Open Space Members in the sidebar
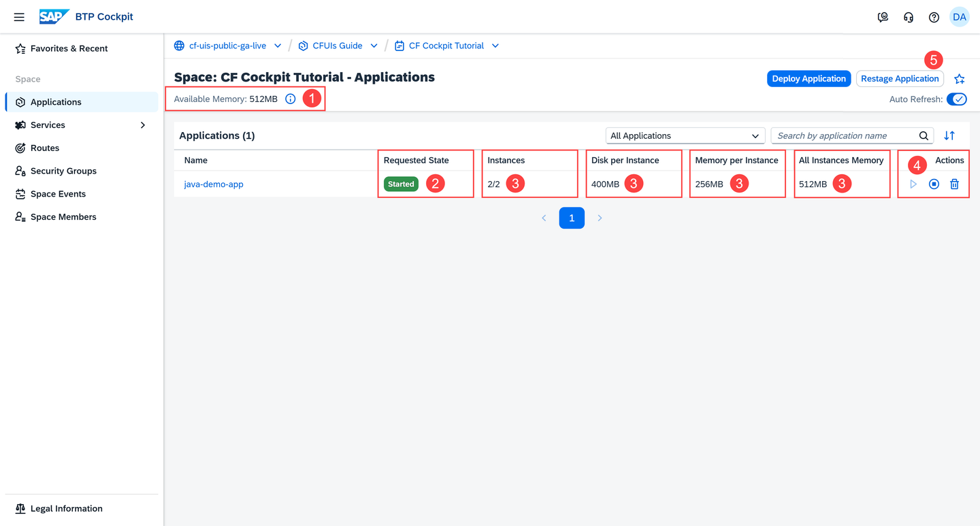Viewport: 980px width, 526px height. click(x=82, y=217)
